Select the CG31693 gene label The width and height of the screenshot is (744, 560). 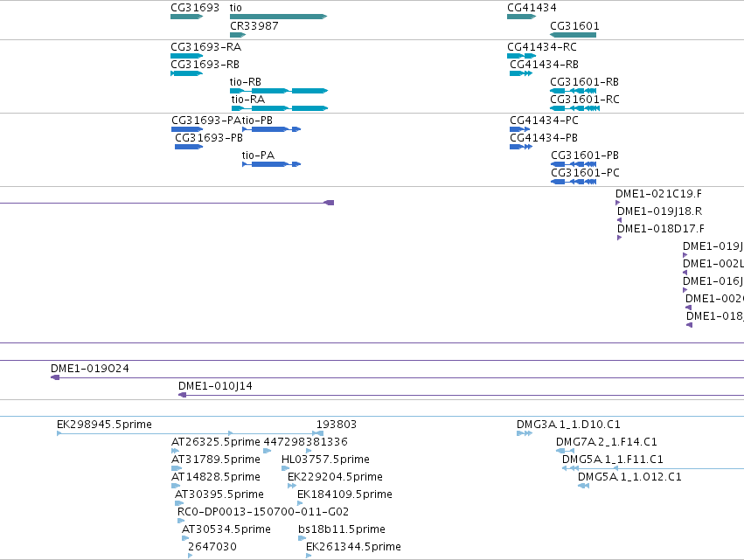[195, 8]
